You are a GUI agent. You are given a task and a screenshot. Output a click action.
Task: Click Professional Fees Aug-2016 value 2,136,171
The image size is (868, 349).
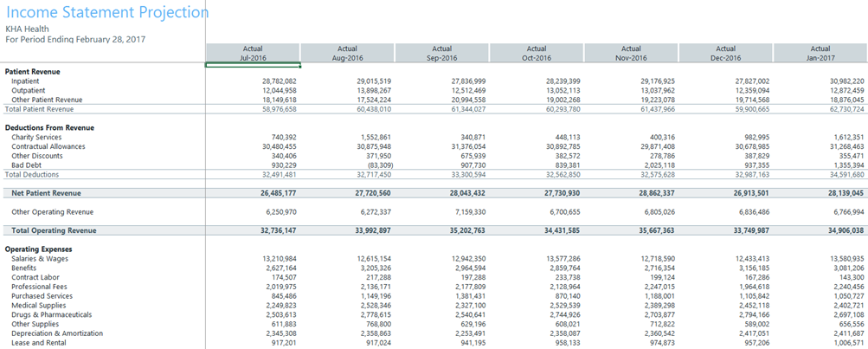376,287
